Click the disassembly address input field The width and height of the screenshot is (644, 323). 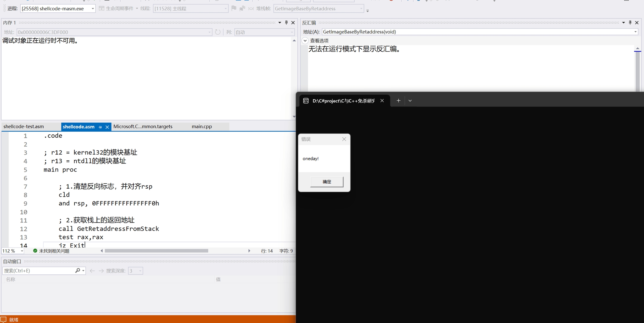tap(475, 32)
